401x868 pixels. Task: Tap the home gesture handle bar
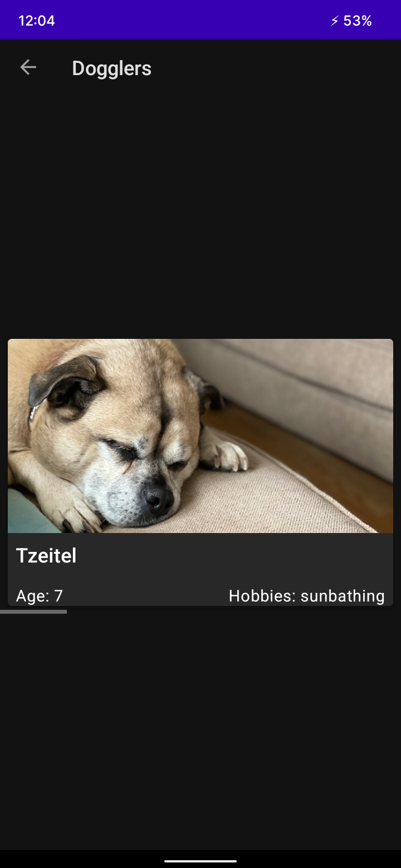(x=200, y=861)
